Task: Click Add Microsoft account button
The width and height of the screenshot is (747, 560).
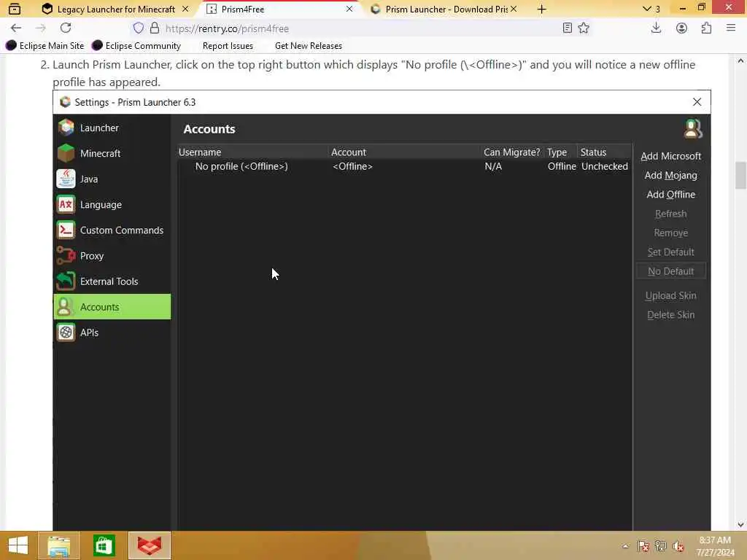Action: pyautogui.click(x=671, y=156)
